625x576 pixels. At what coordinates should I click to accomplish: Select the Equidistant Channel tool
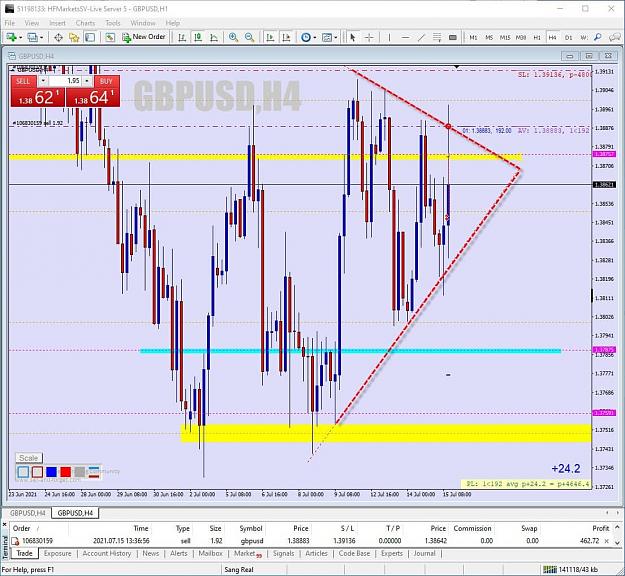[x=437, y=37]
